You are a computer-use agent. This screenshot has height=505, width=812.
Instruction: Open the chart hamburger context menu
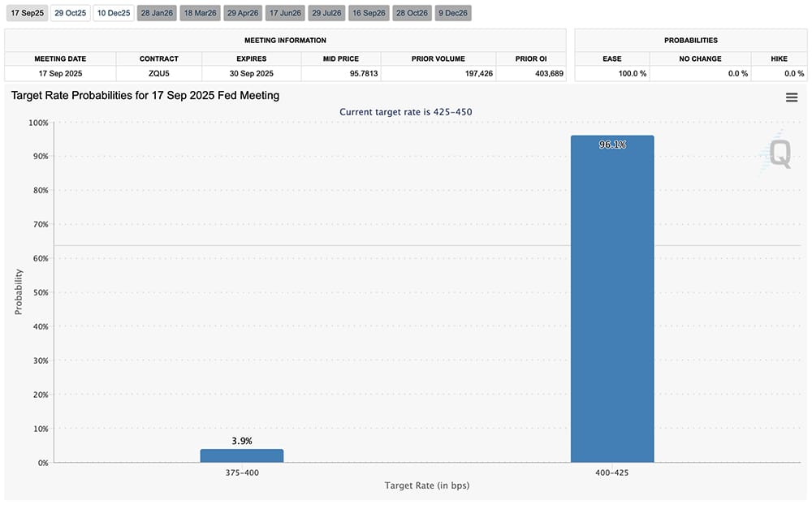coord(791,97)
